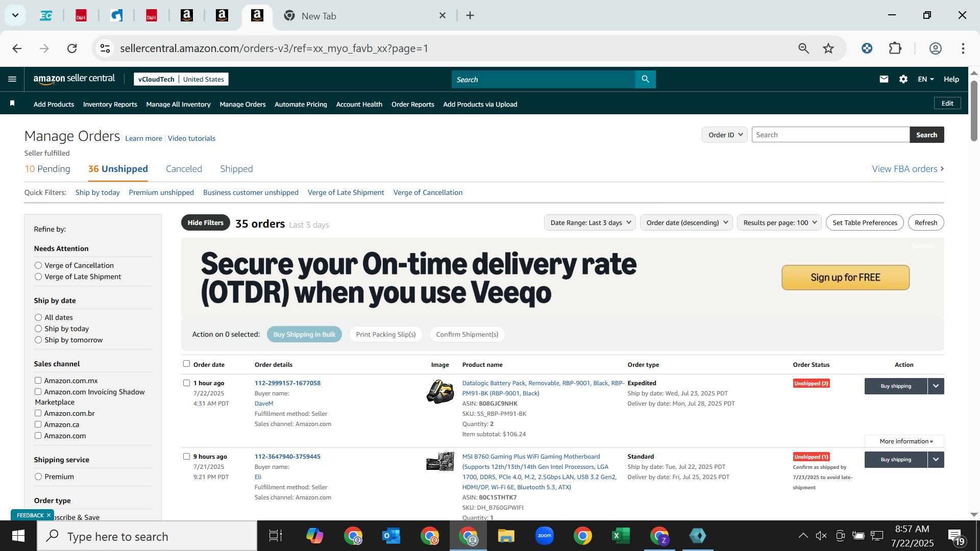Open the messages envelope icon
Image resolution: width=980 pixels, height=551 pixels.
click(x=884, y=79)
